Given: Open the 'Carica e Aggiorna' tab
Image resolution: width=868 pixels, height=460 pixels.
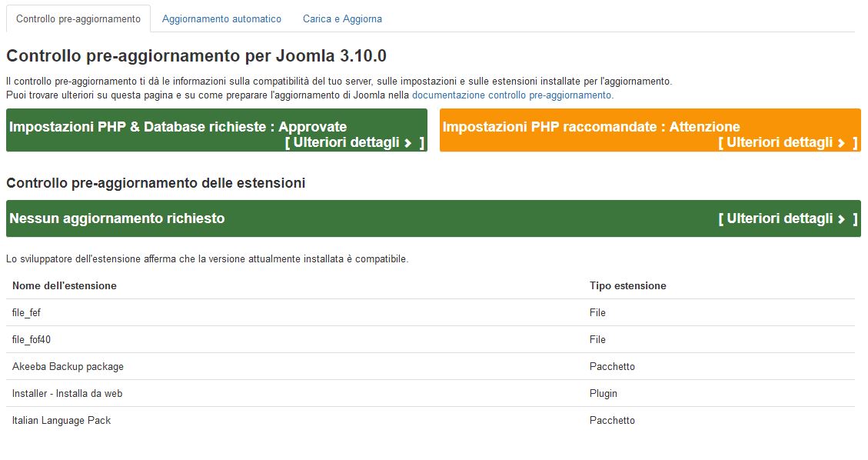Looking at the screenshot, I should pos(341,18).
